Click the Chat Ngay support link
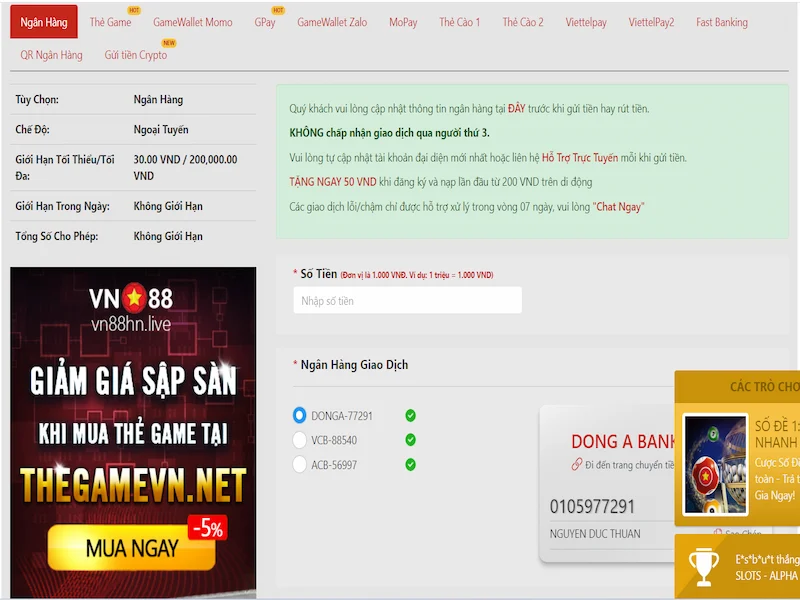The width and height of the screenshot is (800, 600). [x=617, y=209]
